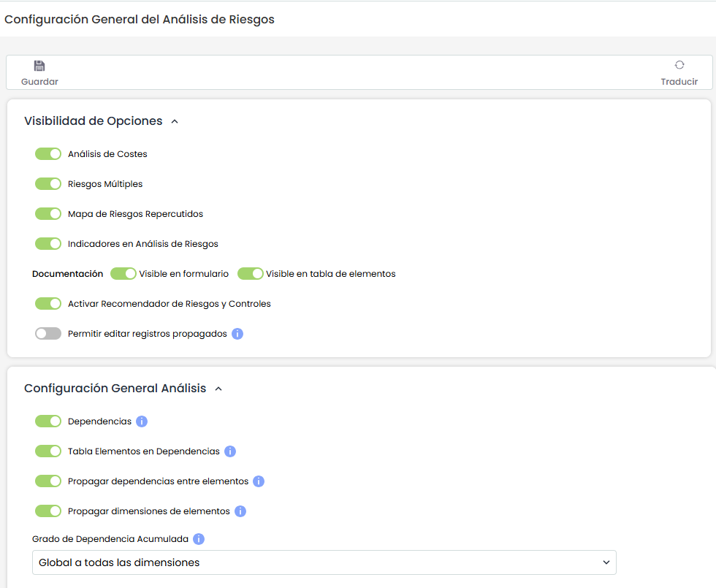Click info icon for Propagar dimensiones de elementos
The width and height of the screenshot is (716, 588).
coord(240,511)
